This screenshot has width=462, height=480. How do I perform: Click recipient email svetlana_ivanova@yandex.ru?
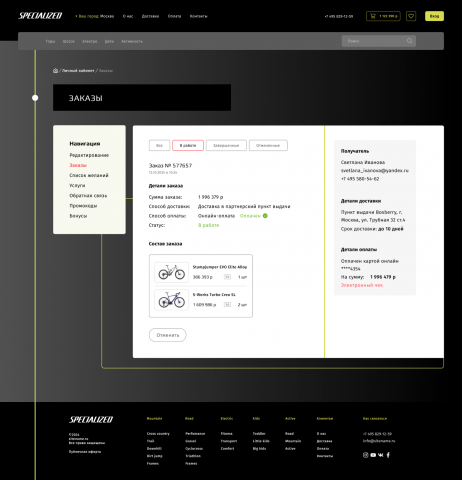(x=375, y=170)
